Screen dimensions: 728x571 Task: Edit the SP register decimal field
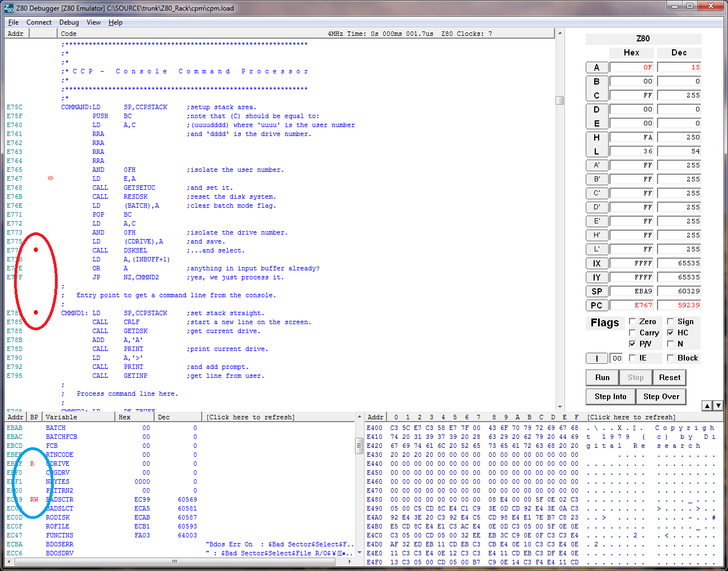tap(679, 291)
